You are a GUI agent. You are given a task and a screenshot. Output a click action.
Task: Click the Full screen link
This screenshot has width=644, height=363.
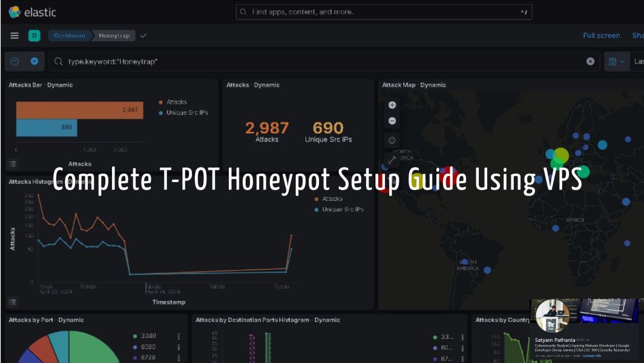pos(601,35)
